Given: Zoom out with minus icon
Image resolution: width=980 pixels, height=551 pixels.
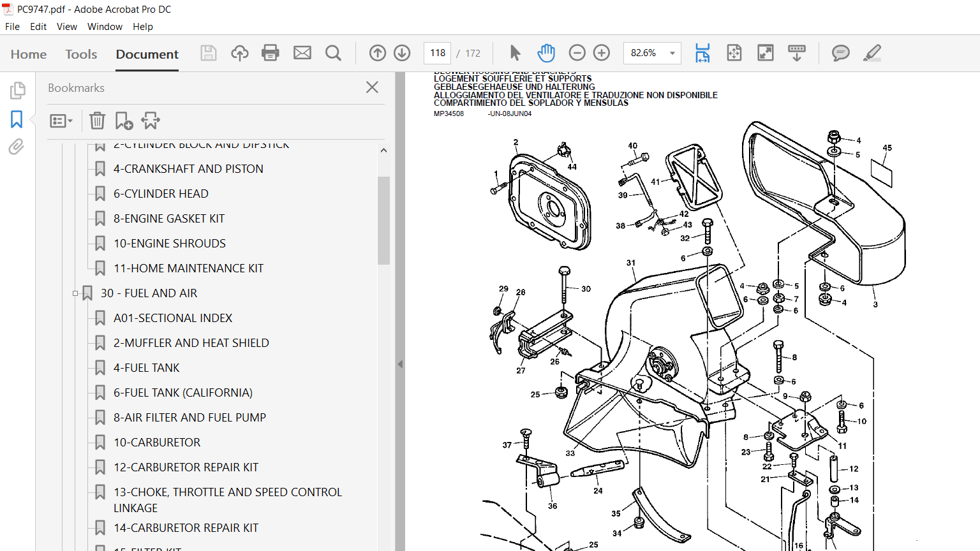Looking at the screenshot, I should coord(577,53).
